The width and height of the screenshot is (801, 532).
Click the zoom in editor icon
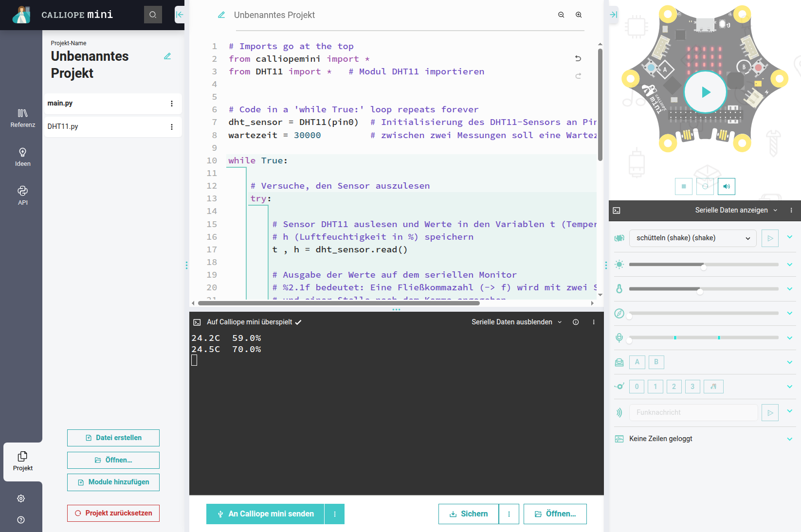coord(579,15)
